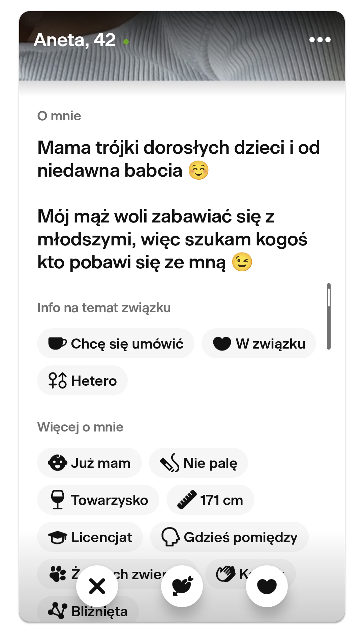This screenshot has width=364, height=626.
Task: Click the ruler icon beside 171 cm
Action: click(x=187, y=500)
